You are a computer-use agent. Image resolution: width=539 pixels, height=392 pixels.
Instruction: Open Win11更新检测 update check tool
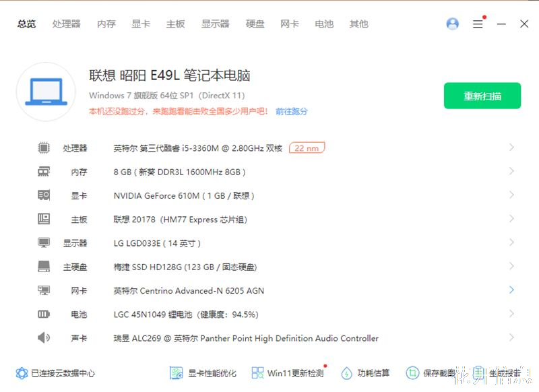coord(288,373)
